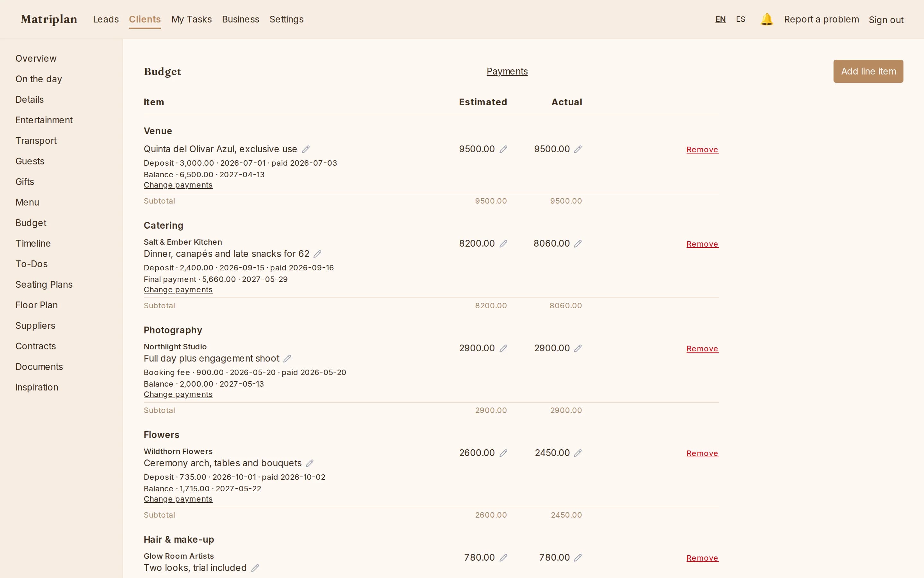Edit Flowers estimated 2600.00 pencil icon

coord(503,453)
